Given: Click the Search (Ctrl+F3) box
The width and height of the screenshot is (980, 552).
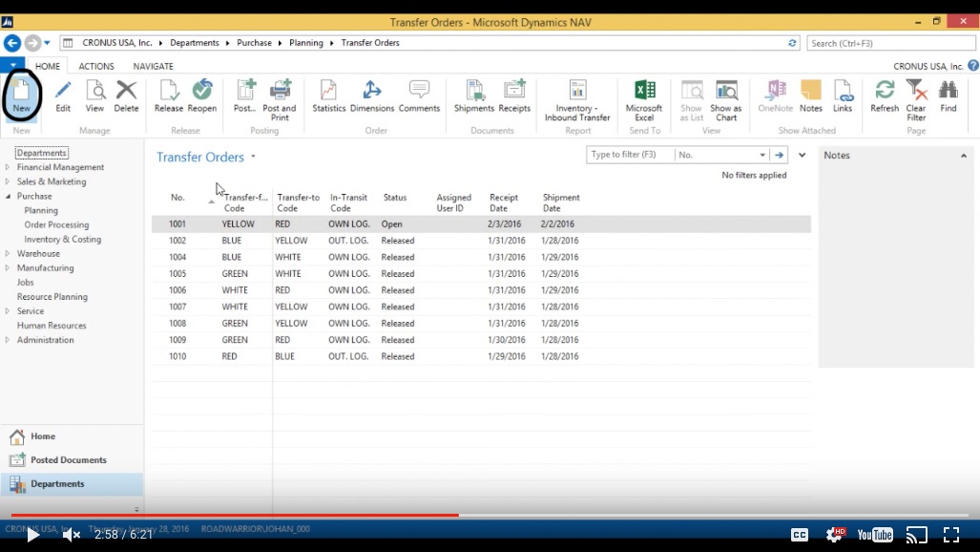Looking at the screenshot, I should tap(890, 43).
